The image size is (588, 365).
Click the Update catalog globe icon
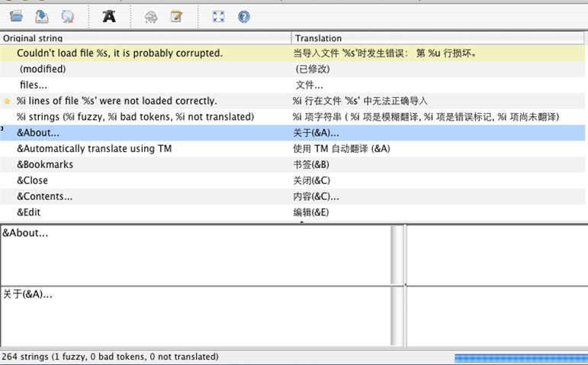68,16
